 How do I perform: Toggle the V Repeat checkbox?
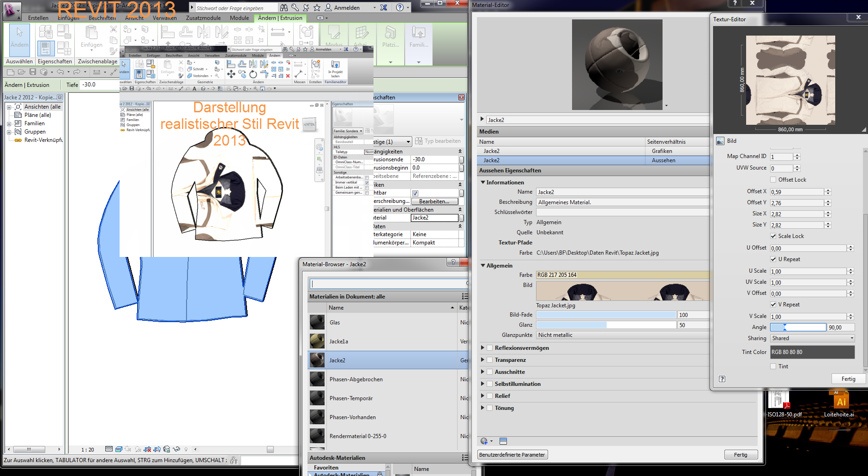773,305
